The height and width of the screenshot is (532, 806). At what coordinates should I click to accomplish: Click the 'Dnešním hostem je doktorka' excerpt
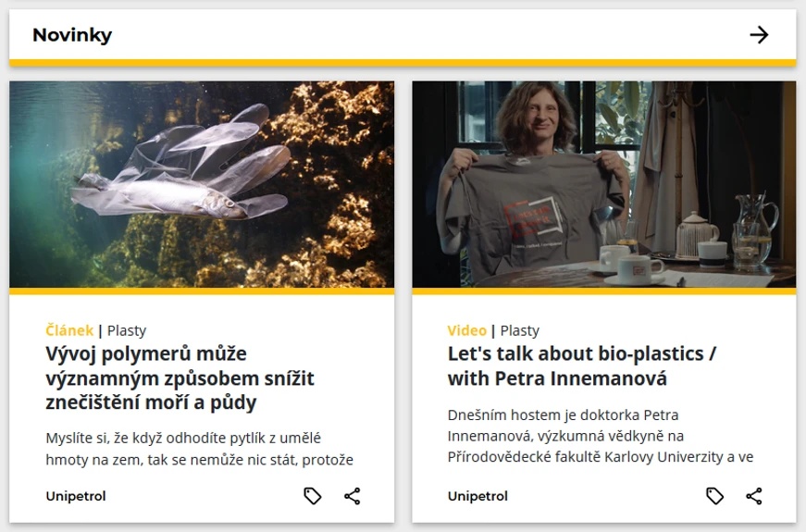click(600, 435)
